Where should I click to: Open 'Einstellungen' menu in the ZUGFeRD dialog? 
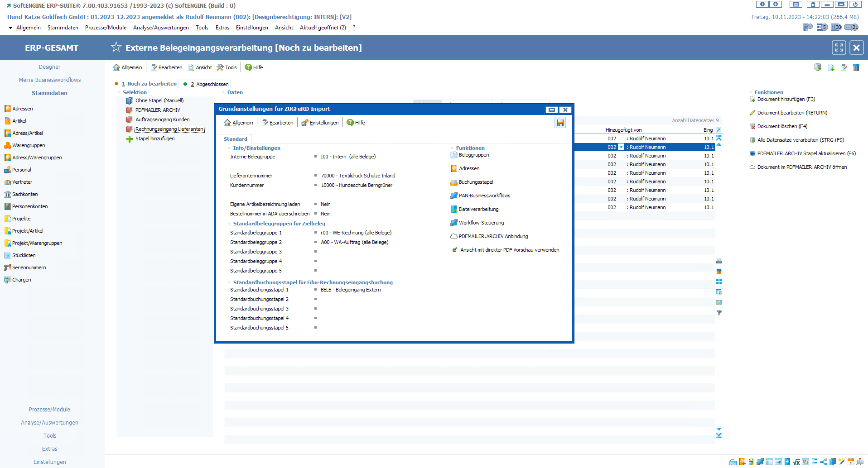323,123
